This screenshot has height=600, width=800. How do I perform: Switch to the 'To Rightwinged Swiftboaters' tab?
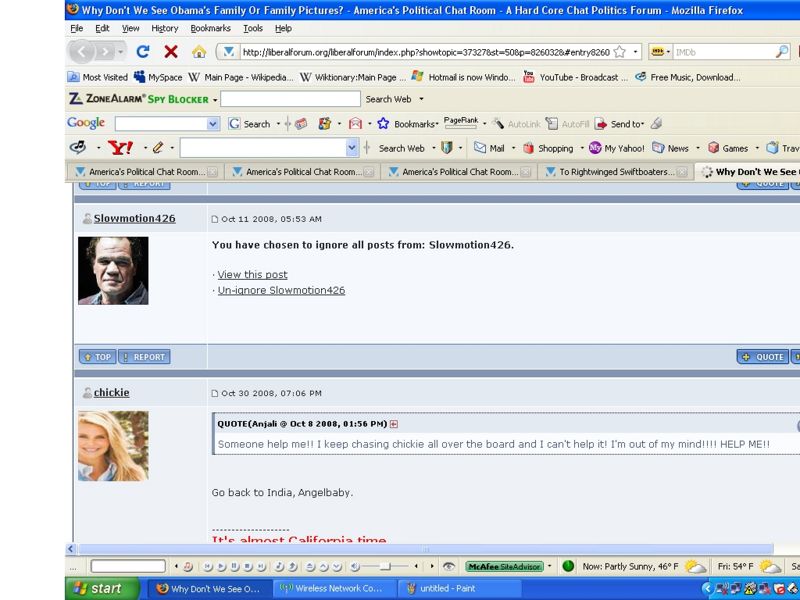coord(610,172)
